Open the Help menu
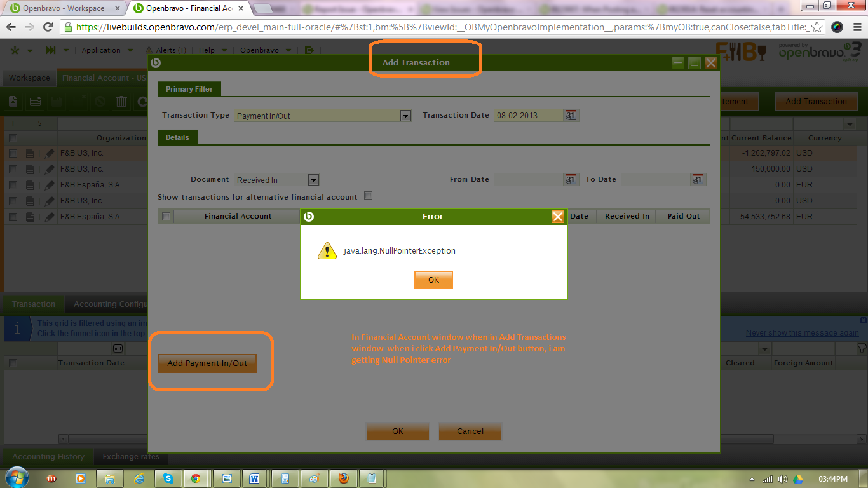 (x=212, y=50)
